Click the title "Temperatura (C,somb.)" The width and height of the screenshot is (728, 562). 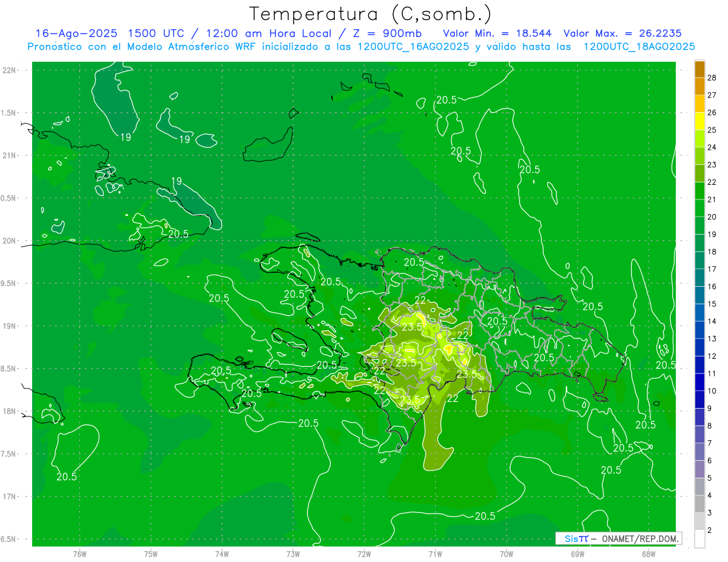(x=371, y=13)
